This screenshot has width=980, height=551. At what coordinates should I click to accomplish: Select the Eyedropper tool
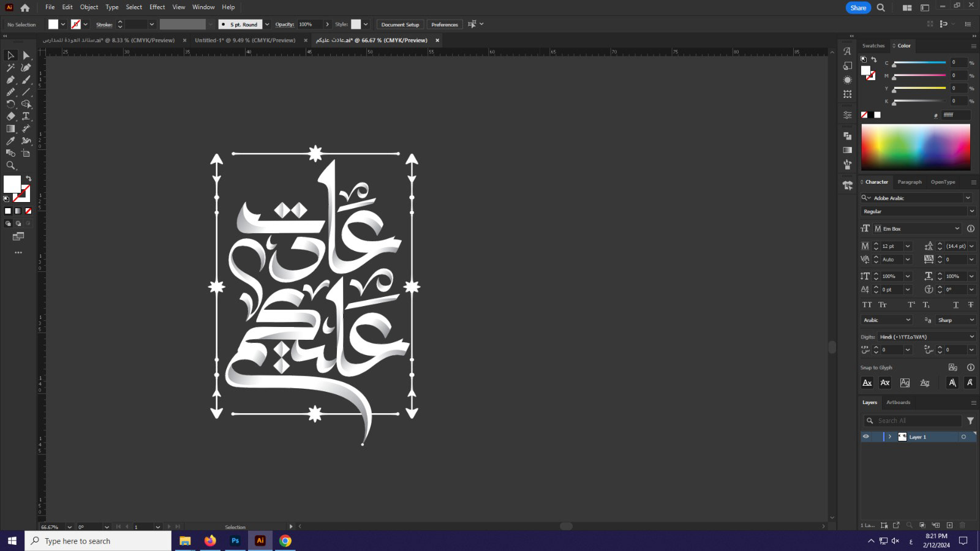(x=10, y=141)
